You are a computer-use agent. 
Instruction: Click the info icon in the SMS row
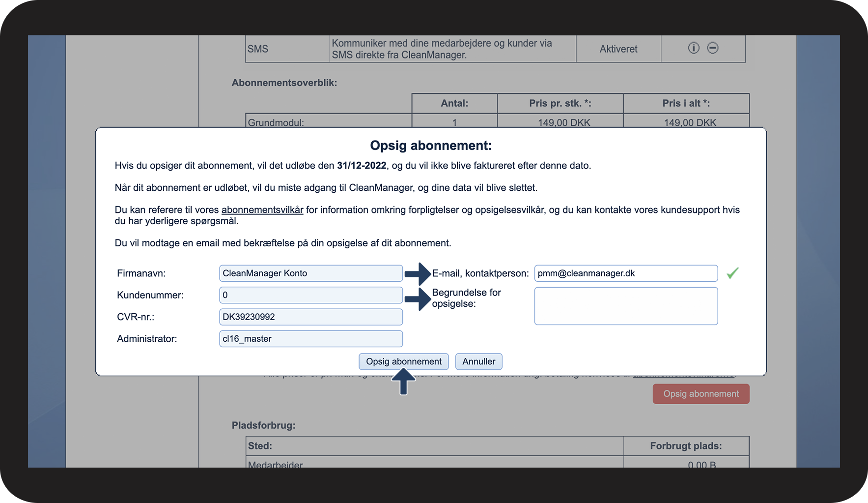pos(693,48)
